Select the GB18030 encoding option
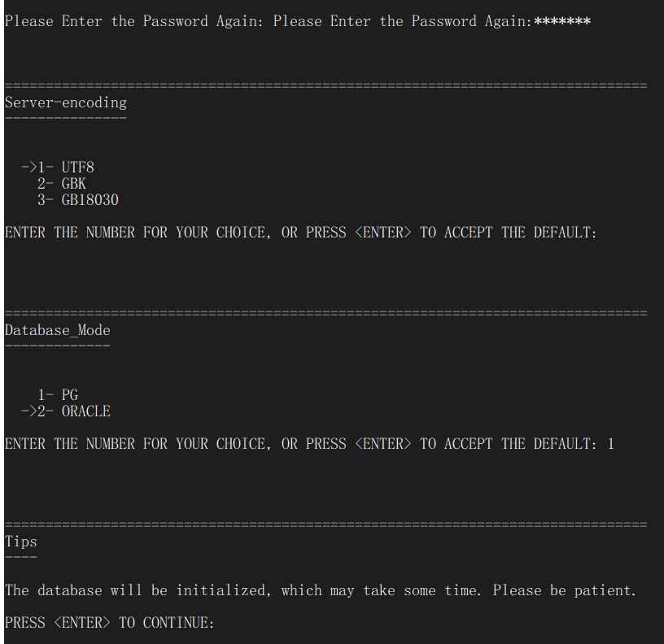Screen dimensions: 664x644 pyautogui.click(x=90, y=200)
